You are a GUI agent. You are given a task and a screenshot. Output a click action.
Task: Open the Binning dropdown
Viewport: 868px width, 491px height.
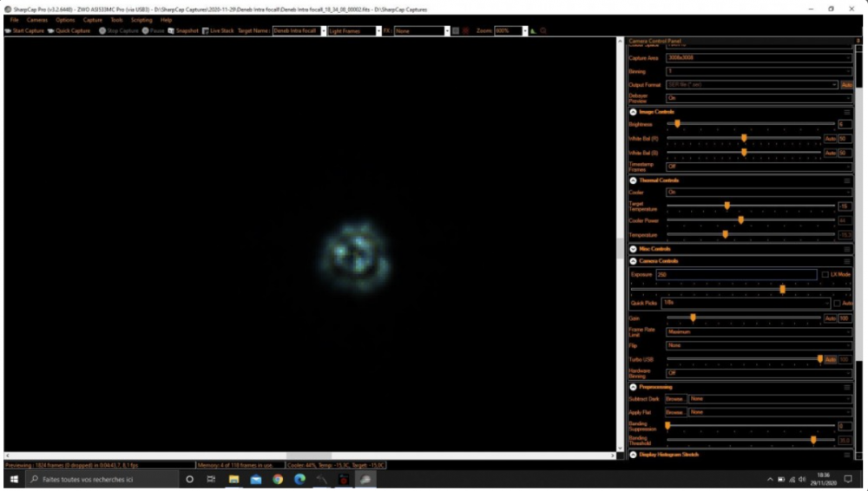(759, 71)
